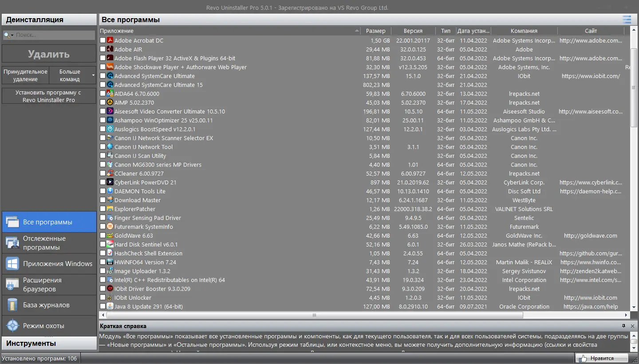Tick the Canon IJ Network Tool checkbox
The image size is (639, 364).
pyautogui.click(x=103, y=147)
